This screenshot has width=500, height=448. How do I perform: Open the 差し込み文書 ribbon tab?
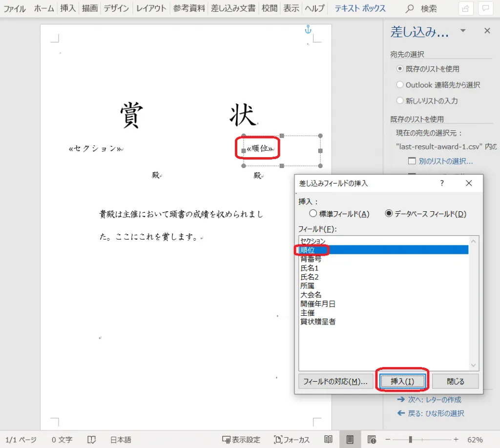click(233, 8)
